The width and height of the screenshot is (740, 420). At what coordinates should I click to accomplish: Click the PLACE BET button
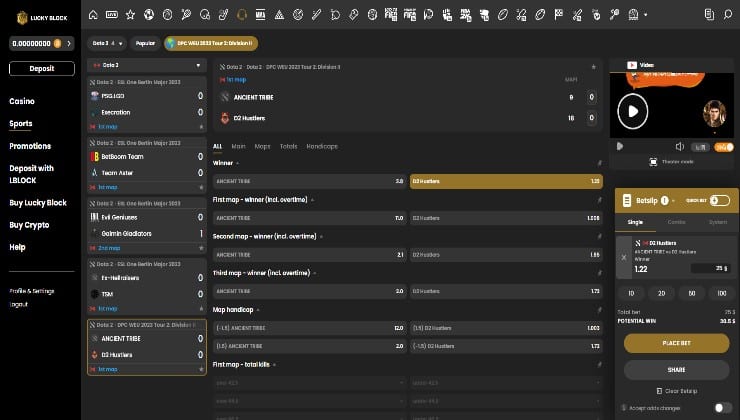pos(676,344)
